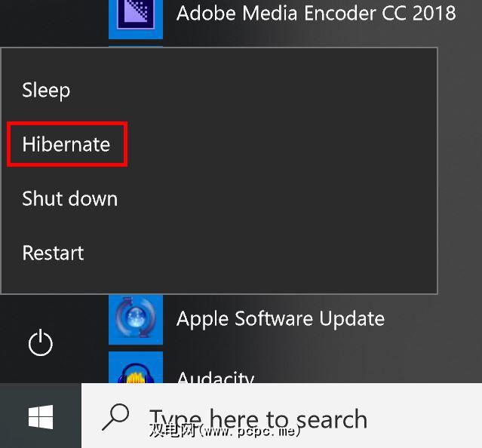The width and height of the screenshot is (482, 448).
Task: Click the app tile partly hidden behind power menu
Action: (135, 47)
